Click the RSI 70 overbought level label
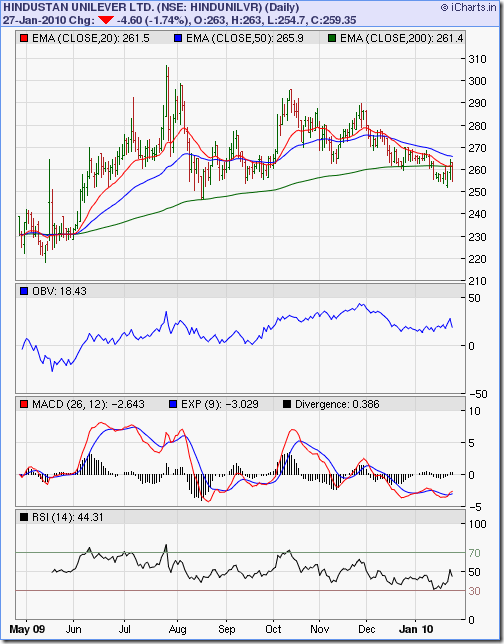 (x=474, y=553)
